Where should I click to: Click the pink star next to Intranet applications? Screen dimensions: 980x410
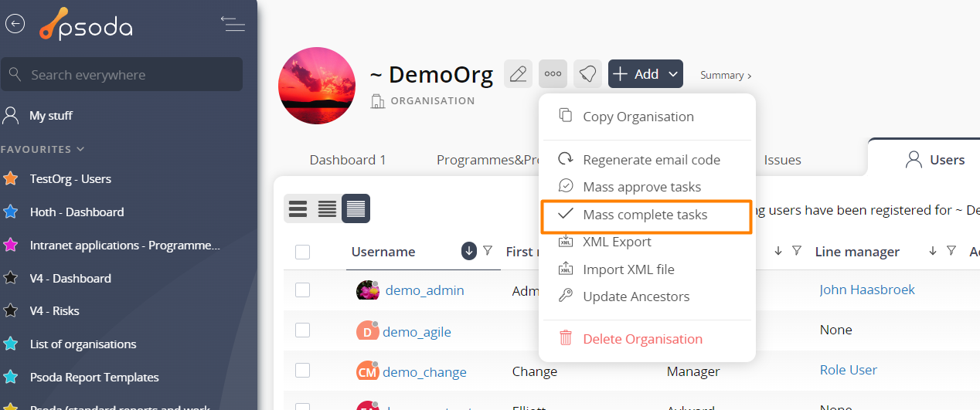(11, 245)
